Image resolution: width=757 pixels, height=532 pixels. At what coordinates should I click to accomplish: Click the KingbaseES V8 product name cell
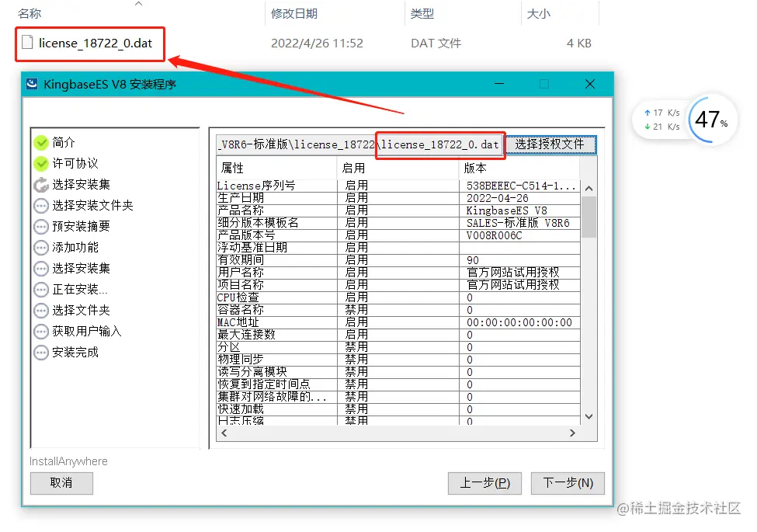(520, 211)
